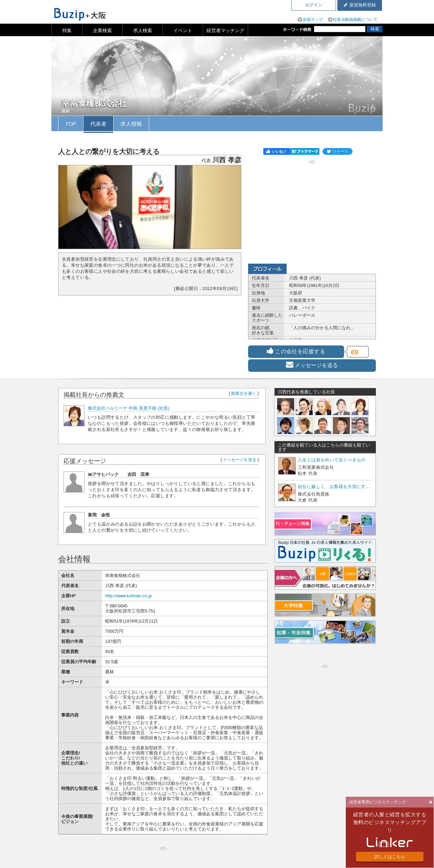The width and height of the screenshot is (434, 868).
Task: Click the 京都産業大学 profile value
Action: coord(302,300)
